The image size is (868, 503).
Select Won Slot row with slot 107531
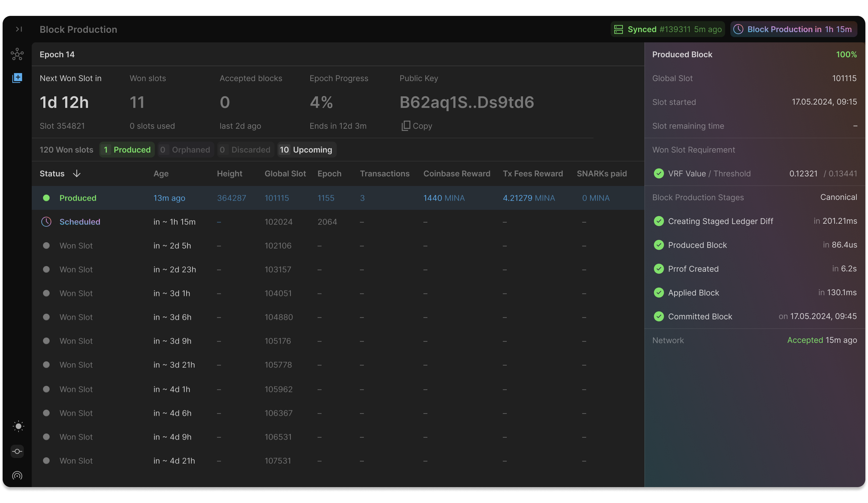click(x=337, y=460)
